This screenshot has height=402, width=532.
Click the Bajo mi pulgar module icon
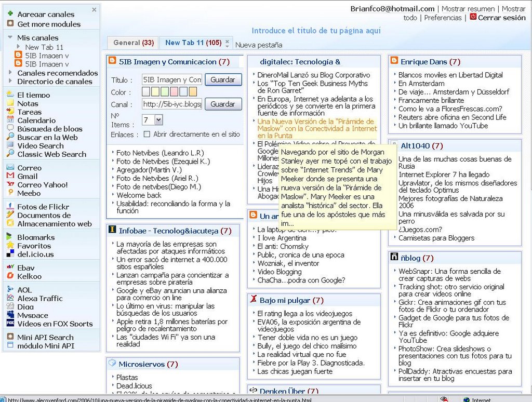pyautogui.click(x=253, y=299)
